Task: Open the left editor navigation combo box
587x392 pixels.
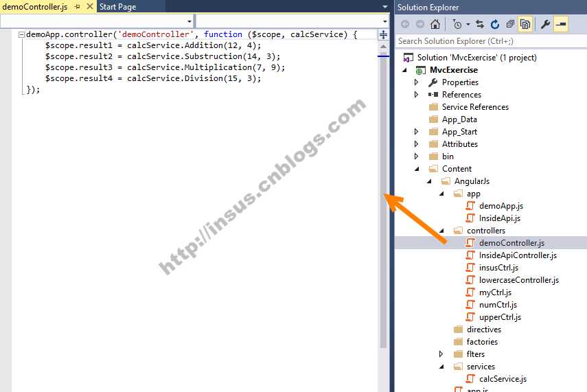Action: [x=97, y=21]
